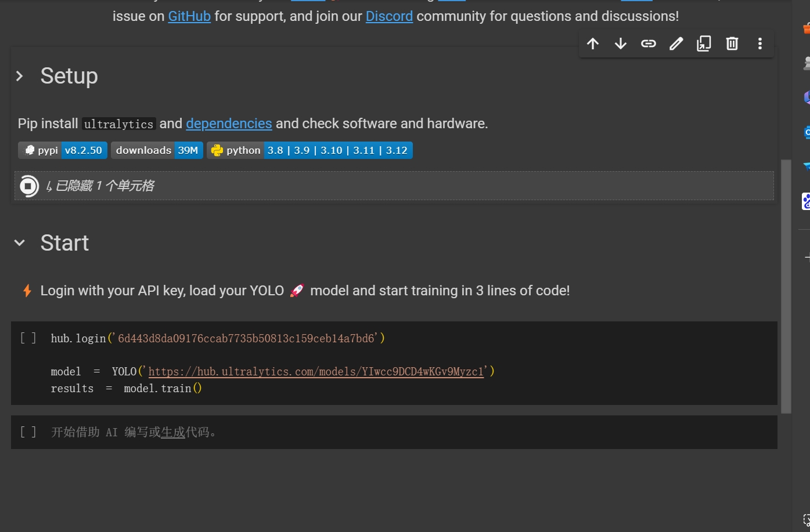Click the pypi v8.2.50 badge
The height and width of the screenshot is (532, 810).
(x=63, y=150)
